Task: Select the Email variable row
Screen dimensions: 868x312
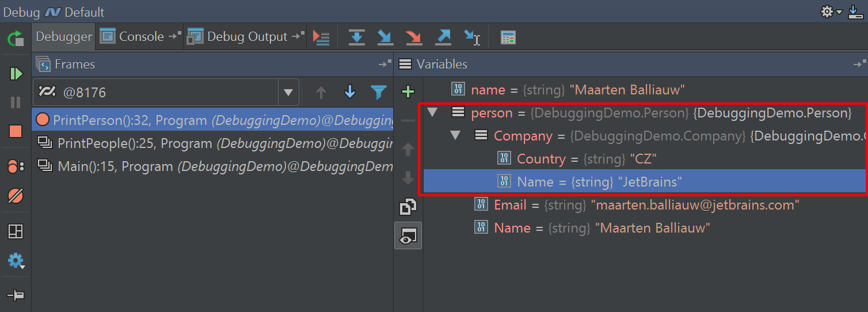Action: click(x=645, y=205)
